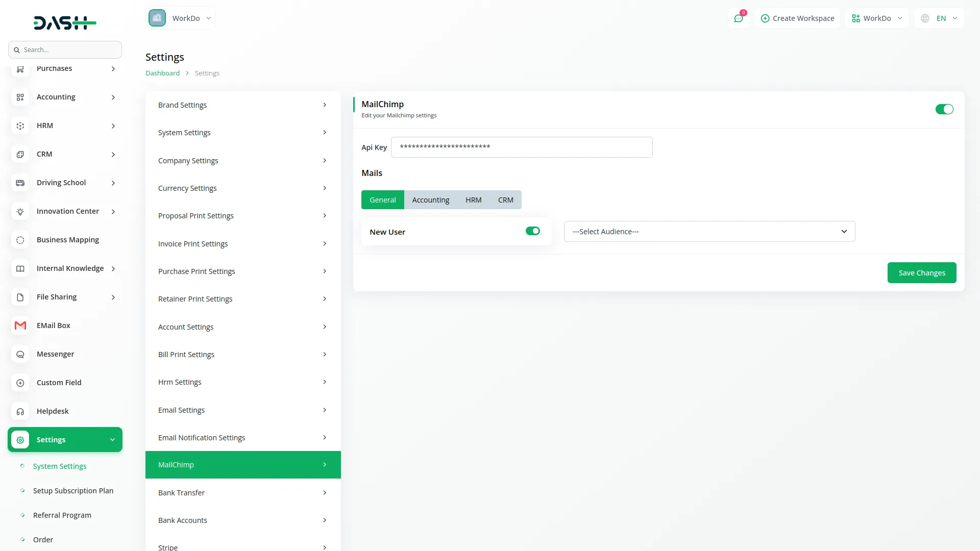980x551 pixels.
Task: Toggle the New User mail switch
Action: point(532,231)
